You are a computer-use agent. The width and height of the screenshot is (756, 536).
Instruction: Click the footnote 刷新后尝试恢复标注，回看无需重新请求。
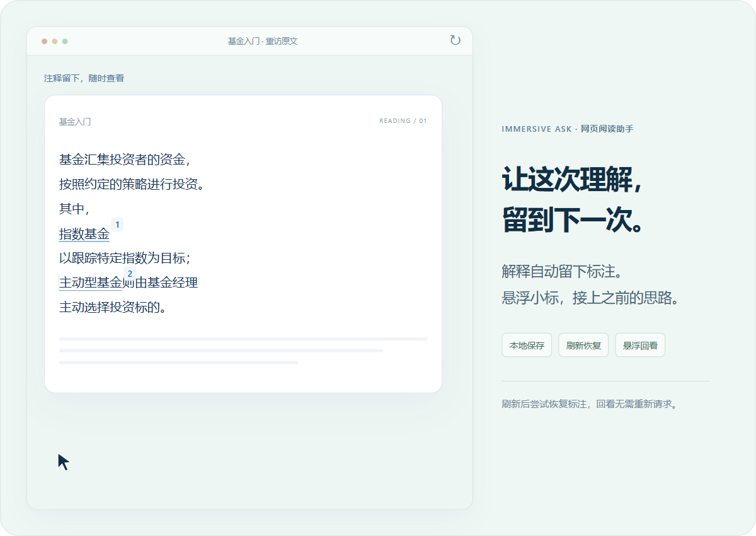[x=590, y=404]
